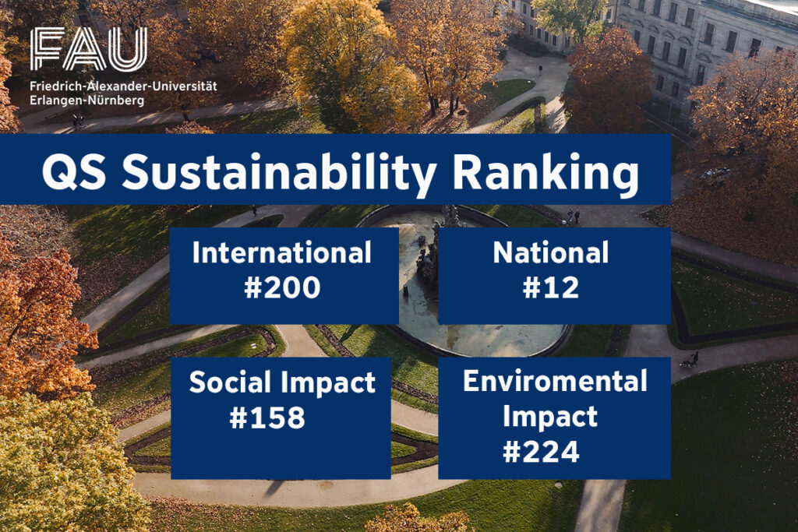Click the word Sustainability in the title
Screen dimensions: 798x532
[279, 173]
